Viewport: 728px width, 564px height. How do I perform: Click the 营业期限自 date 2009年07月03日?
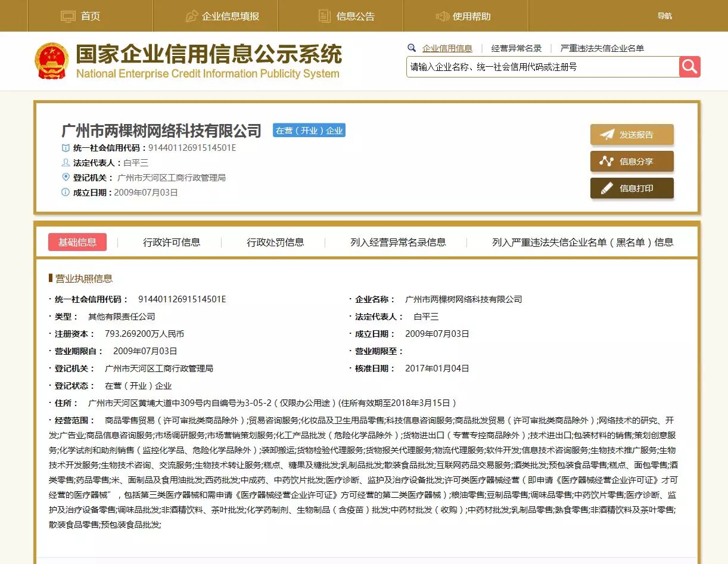click(145, 351)
